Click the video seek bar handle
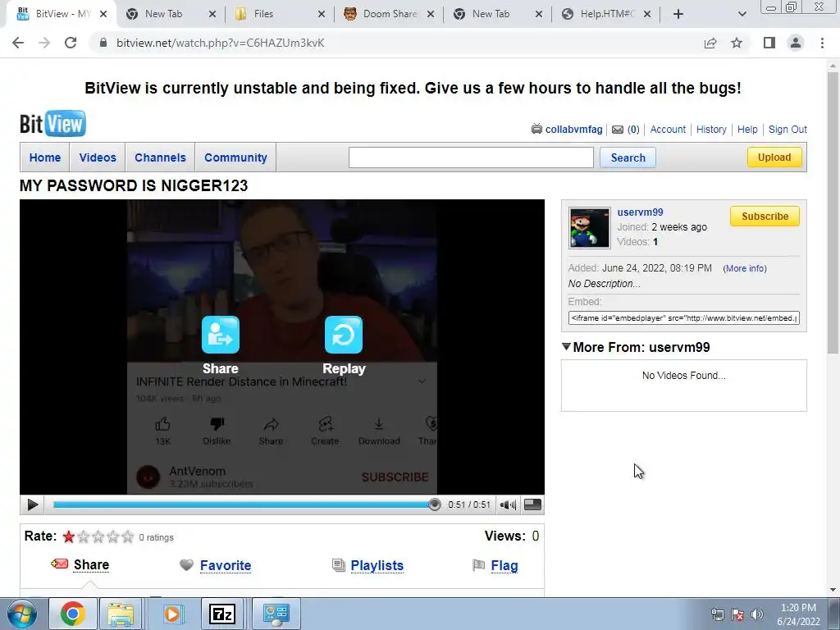This screenshot has width=840, height=630. (x=435, y=504)
